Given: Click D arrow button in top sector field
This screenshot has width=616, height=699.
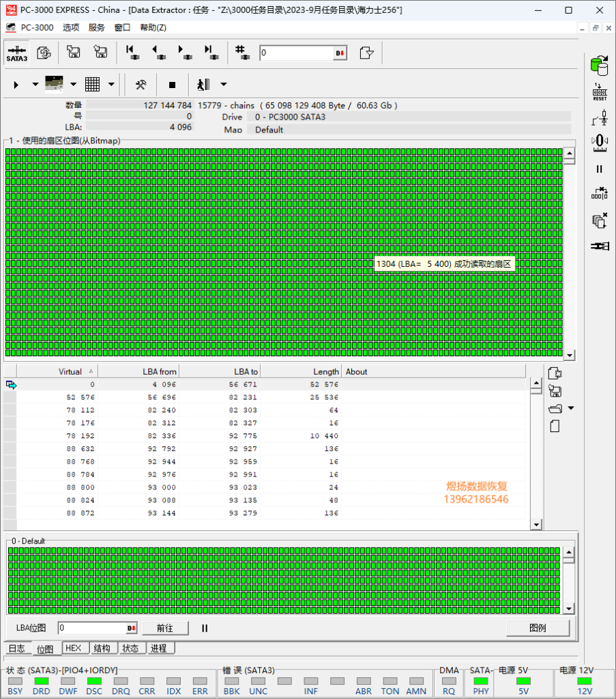Looking at the screenshot, I should click(x=340, y=53).
